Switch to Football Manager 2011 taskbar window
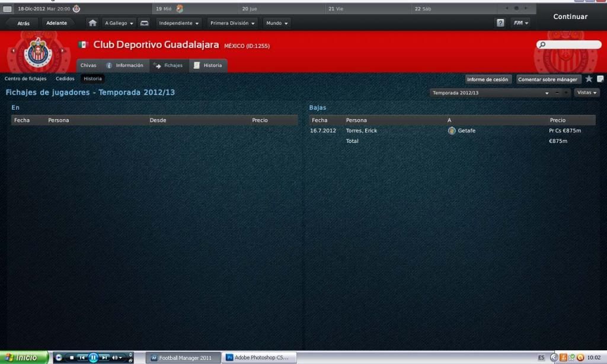The width and height of the screenshot is (607, 364). pyautogui.click(x=183, y=358)
